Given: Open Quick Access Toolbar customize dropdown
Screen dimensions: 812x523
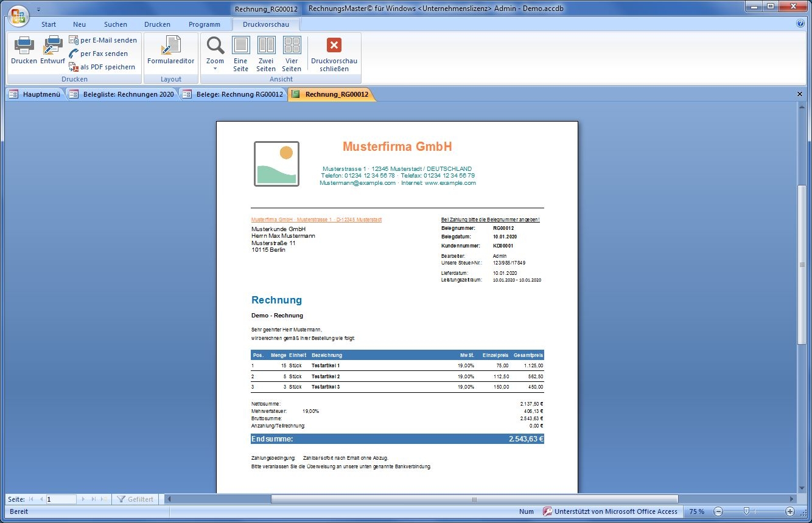Looking at the screenshot, I should (x=38, y=10).
